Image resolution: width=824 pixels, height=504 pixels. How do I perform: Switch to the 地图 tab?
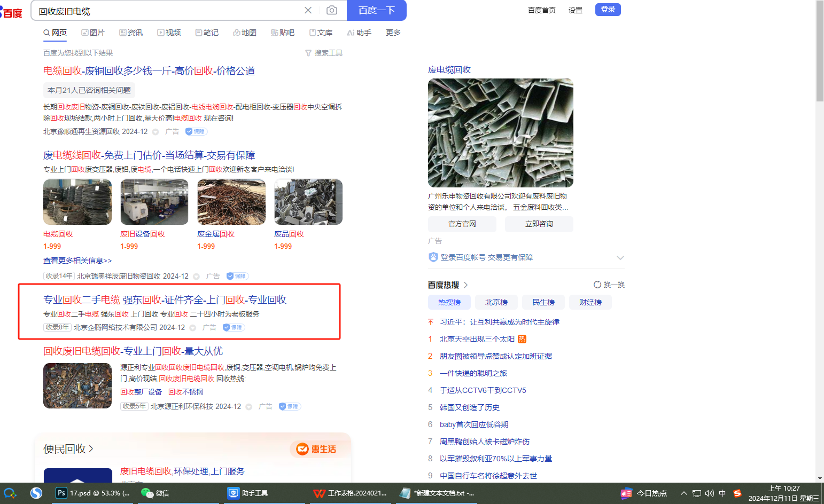pyautogui.click(x=245, y=33)
